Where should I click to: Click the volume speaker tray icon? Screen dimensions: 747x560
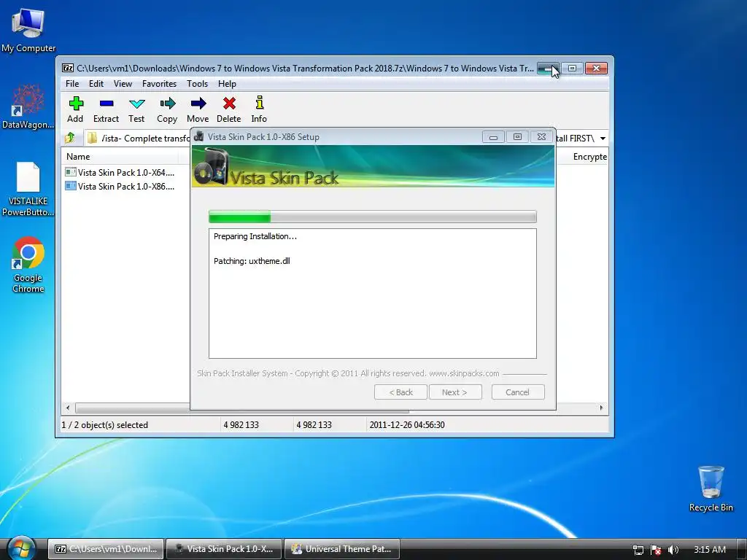(673, 550)
